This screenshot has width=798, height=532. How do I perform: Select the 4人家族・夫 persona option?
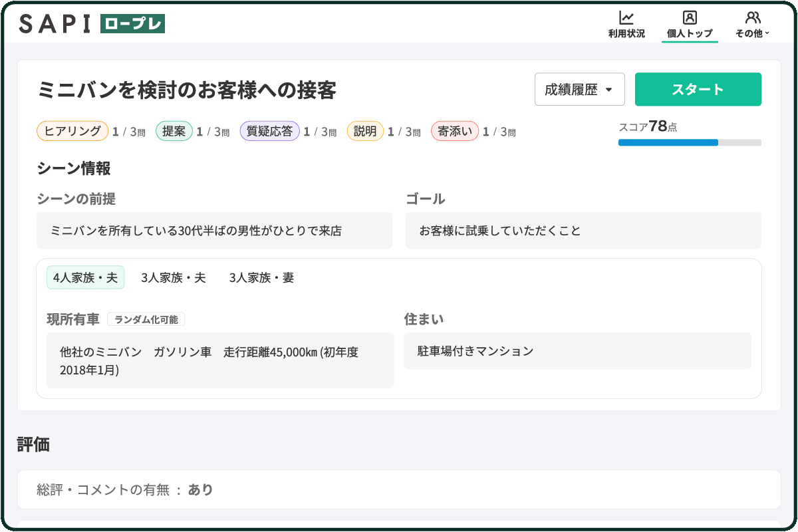pyautogui.click(x=85, y=277)
